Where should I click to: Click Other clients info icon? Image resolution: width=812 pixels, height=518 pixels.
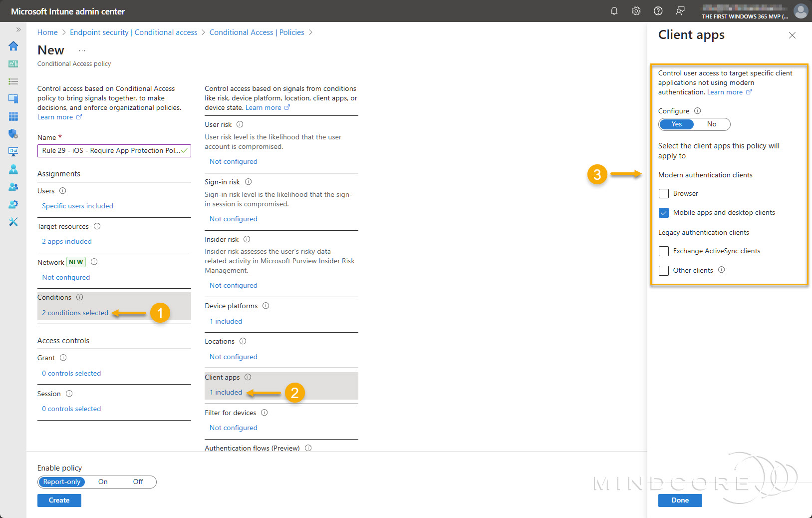coord(722,270)
